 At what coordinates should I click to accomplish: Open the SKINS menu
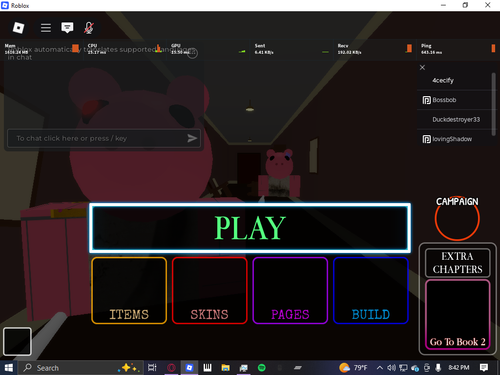click(x=210, y=290)
